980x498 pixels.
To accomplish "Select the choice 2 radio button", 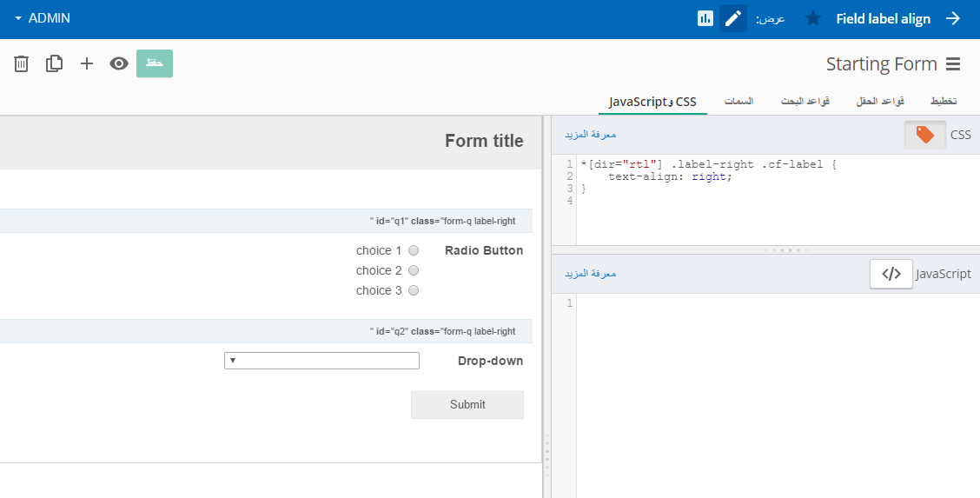I will click(x=414, y=270).
